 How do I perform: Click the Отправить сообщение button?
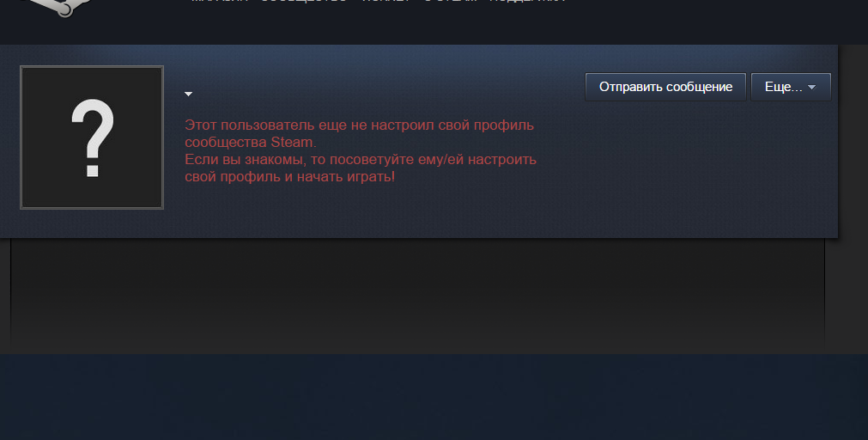pyautogui.click(x=665, y=87)
